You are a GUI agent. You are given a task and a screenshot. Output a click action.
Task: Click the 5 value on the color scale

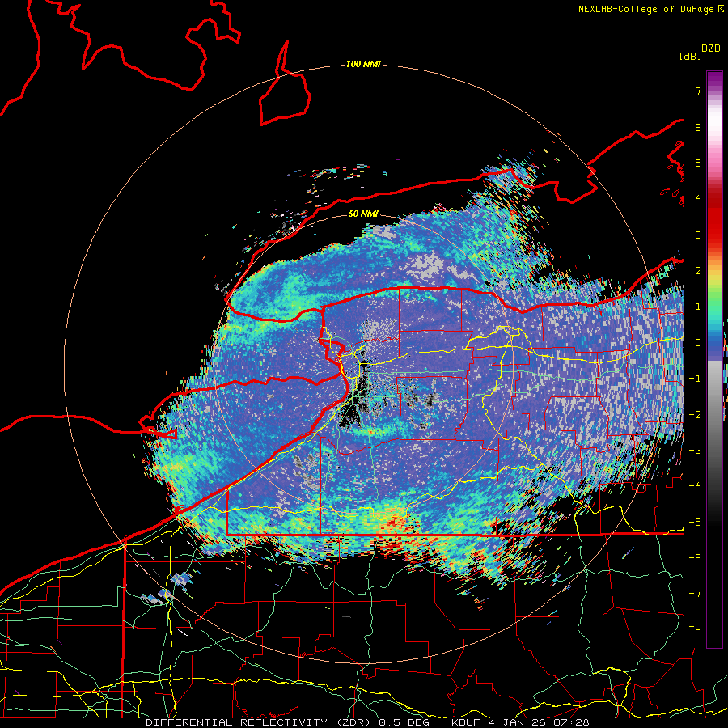coord(698,163)
